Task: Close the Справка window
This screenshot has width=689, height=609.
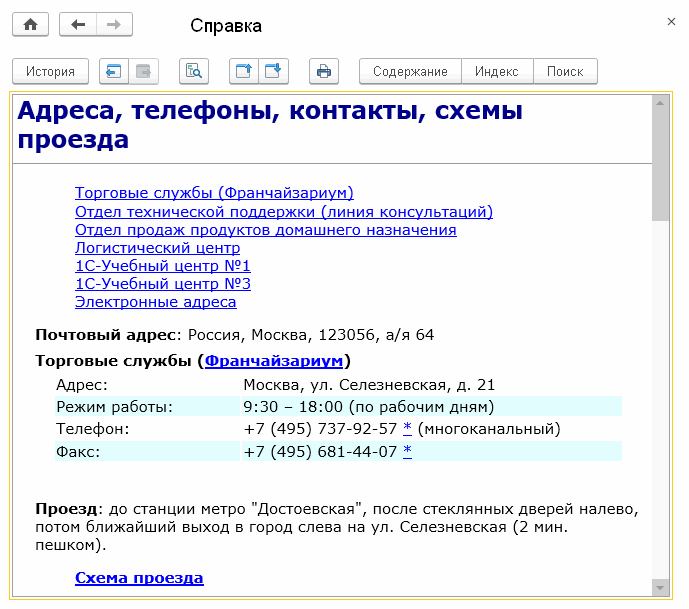Action: tap(671, 22)
